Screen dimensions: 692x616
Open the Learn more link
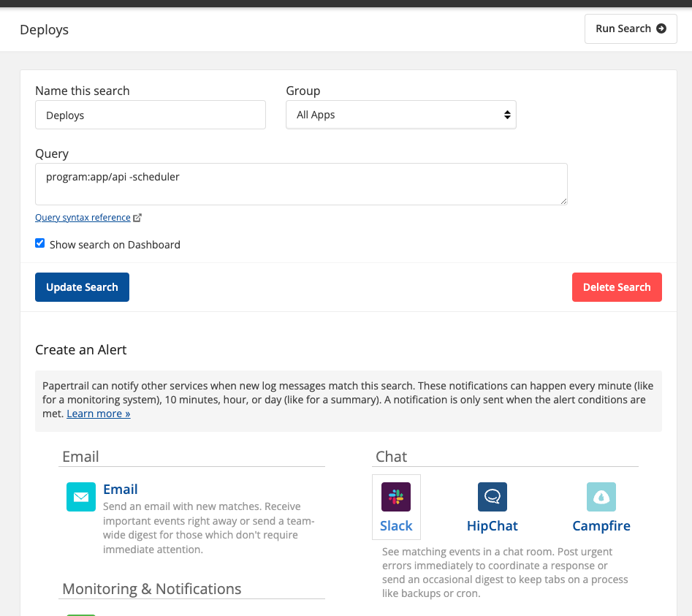point(99,414)
